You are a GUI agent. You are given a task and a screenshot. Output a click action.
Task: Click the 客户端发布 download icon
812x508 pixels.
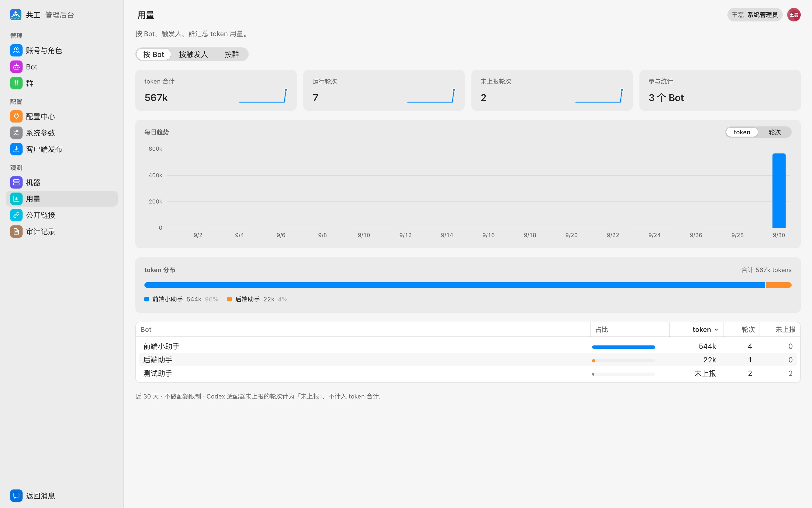point(16,149)
